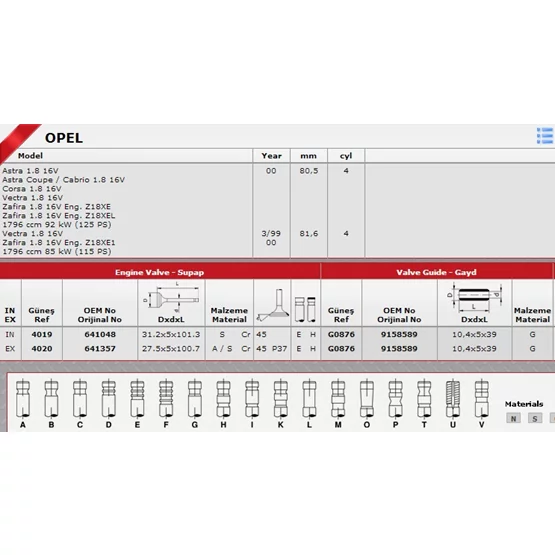Image resolution: width=555 pixels, height=555 pixels.
Task: Click Zafira 1.8 16V Eng. Z18XE row
Action: (57, 207)
